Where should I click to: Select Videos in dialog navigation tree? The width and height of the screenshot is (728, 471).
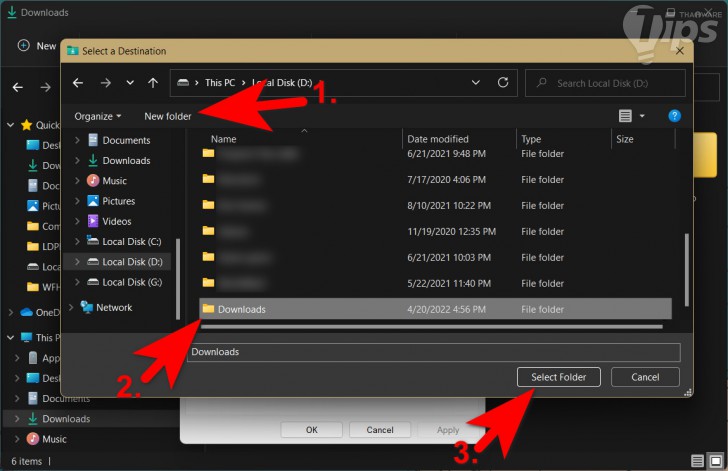(x=117, y=222)
